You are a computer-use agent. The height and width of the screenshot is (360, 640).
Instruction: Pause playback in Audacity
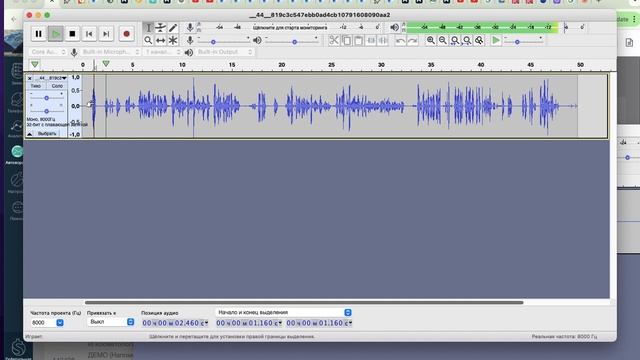click(38, 34)
